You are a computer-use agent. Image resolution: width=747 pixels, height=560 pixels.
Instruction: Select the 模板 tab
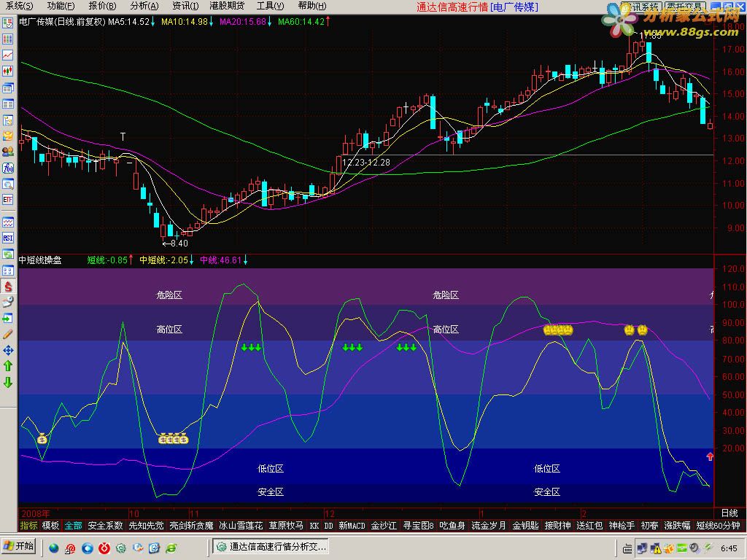pos(50,526)
